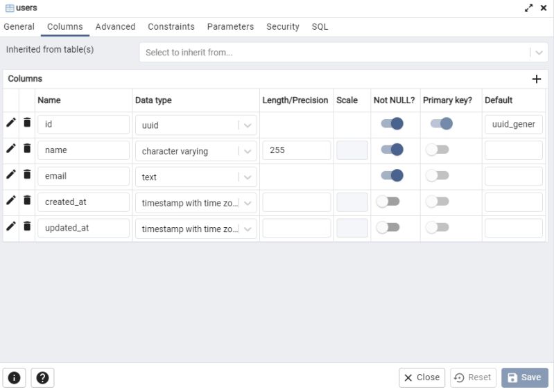The width and height of the screenshot is (554, 392).
Task: Select the Columns tab
Action: point(65,27)
